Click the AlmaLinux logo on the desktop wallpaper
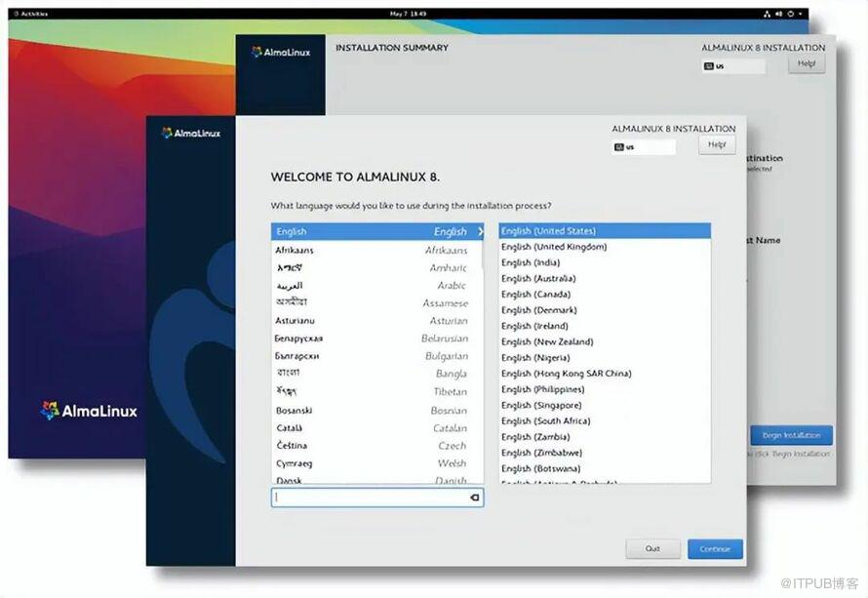Image resolution: width=868 pixels, height=598 pixels. pyautogui.click(x=89, y=411)
